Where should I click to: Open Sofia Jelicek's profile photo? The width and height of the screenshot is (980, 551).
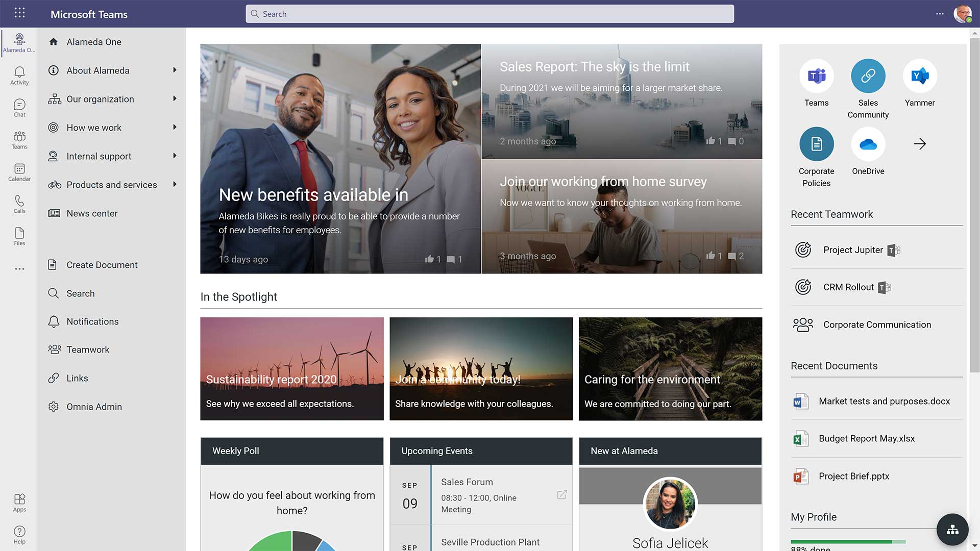670,504
